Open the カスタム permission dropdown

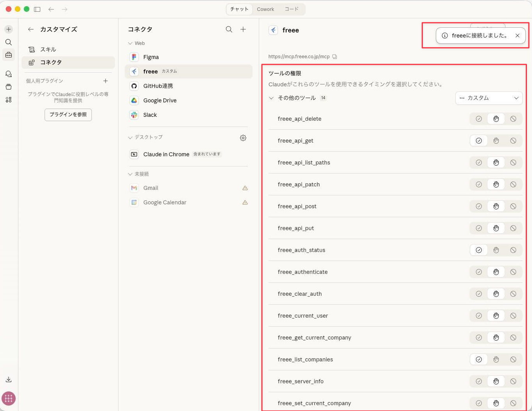tap(489, 98)
